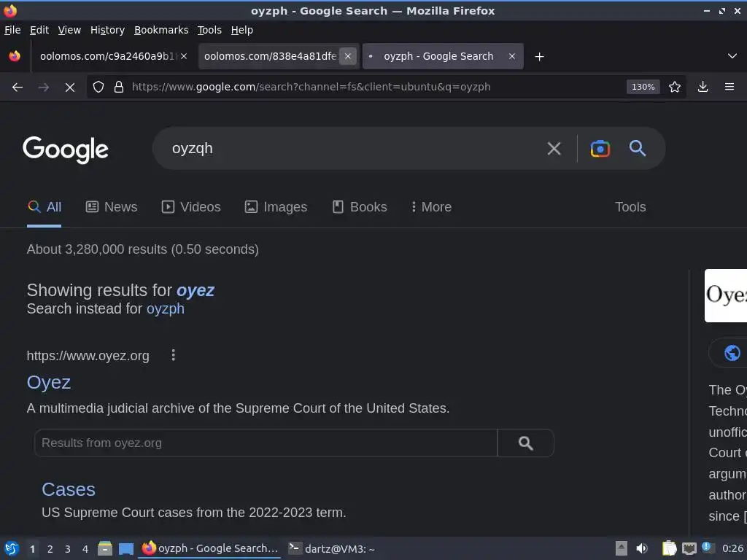Switch to workspace 4 on taskbar
Screen dimensions: 747x560
point(85,549)
